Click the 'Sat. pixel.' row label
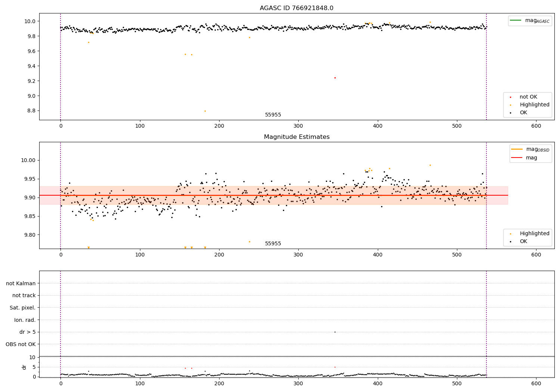560x392 pixels. (x=23, y=308)
